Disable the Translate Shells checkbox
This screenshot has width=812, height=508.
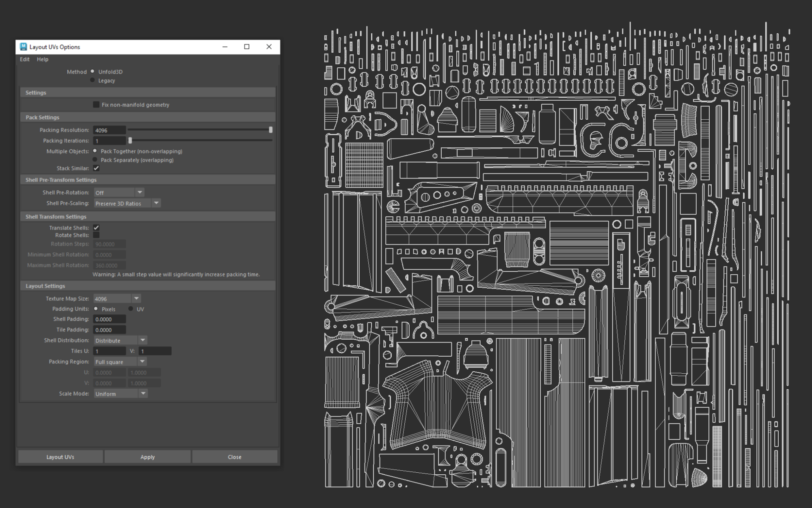pos(96,228)
